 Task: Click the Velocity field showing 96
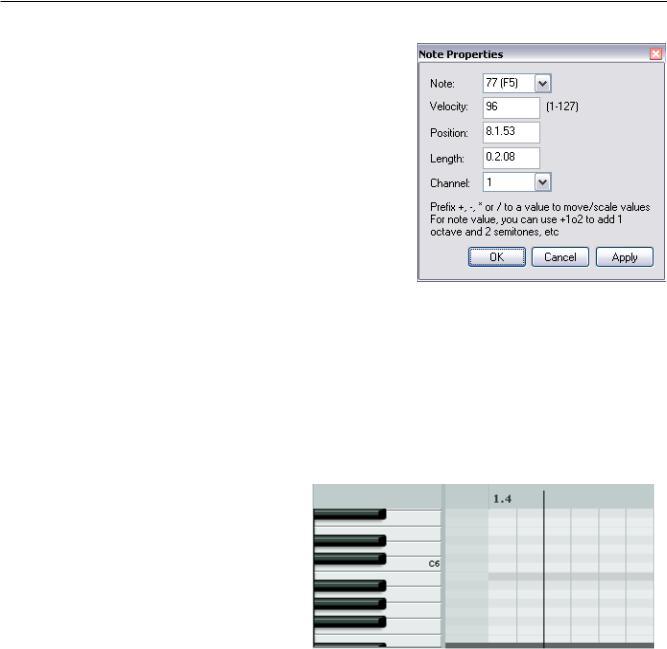pos(511,108)
